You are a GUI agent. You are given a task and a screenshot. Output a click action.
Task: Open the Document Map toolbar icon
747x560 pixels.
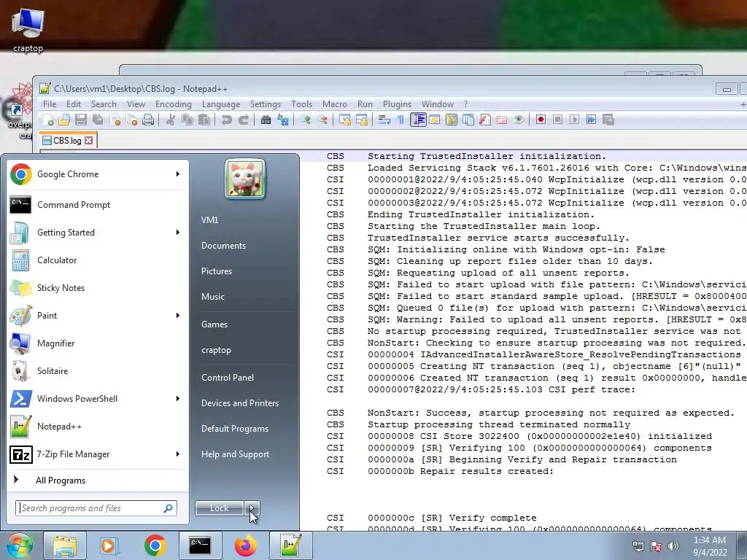pyautogui.click(x=451, y=120)
